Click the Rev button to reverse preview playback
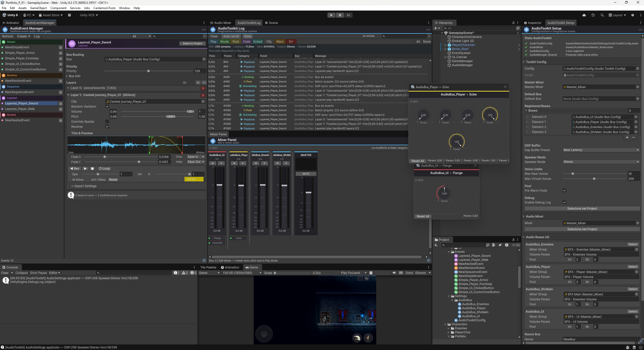 74,168
